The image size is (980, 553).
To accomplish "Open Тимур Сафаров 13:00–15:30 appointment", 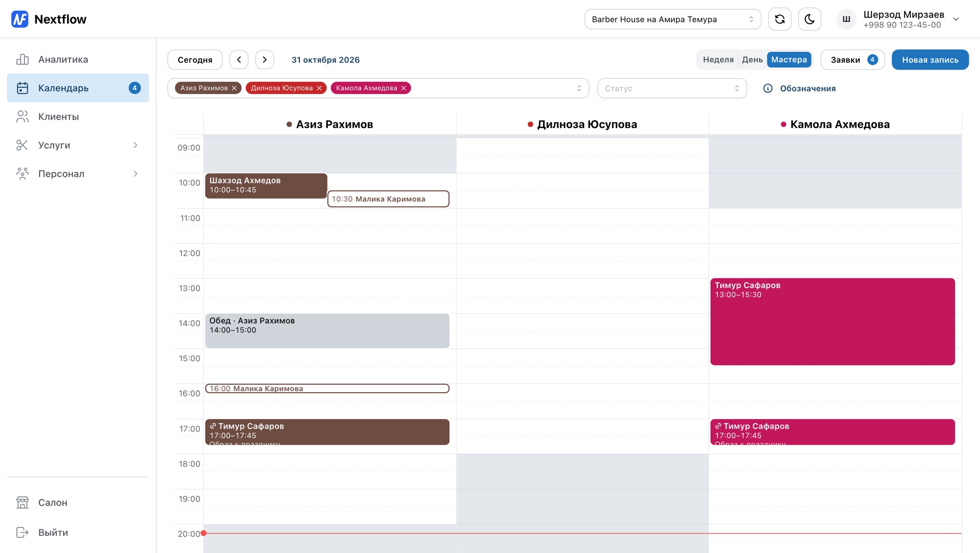I will (x=833, y=322).
